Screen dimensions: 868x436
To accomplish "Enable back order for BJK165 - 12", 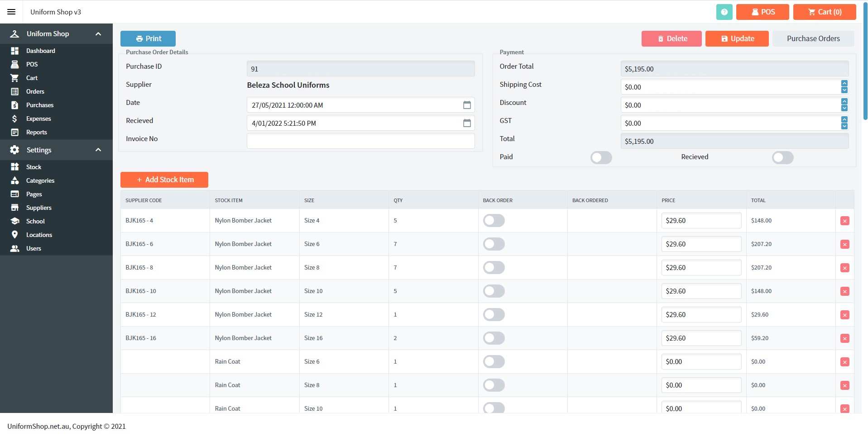I will 494,315.
